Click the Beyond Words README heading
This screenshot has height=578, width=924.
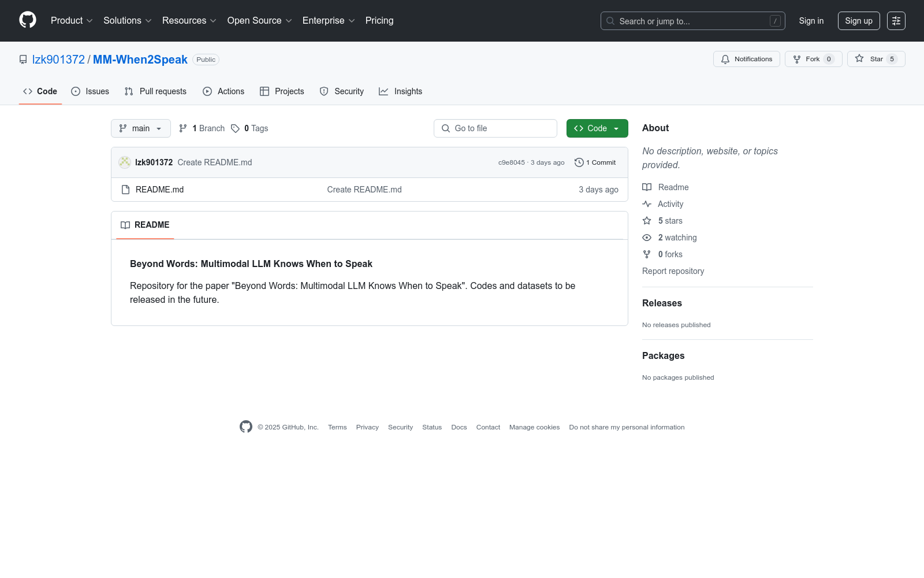[251, 264]
